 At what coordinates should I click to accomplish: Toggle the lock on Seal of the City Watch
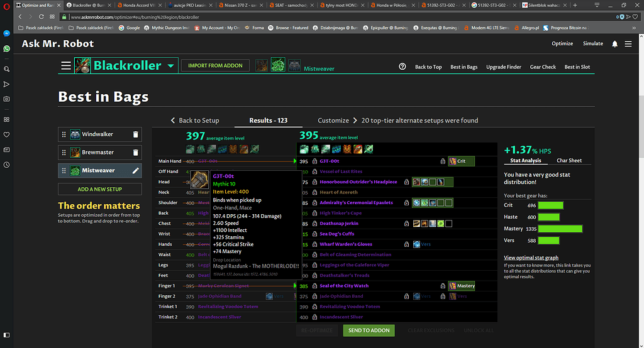(314, 286)
